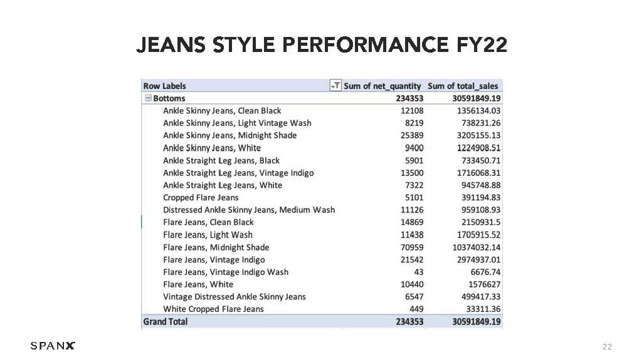Select Flare Jeans, Clean Black label
This screenshot has width=644, height=362.
[x=208, y=222]
